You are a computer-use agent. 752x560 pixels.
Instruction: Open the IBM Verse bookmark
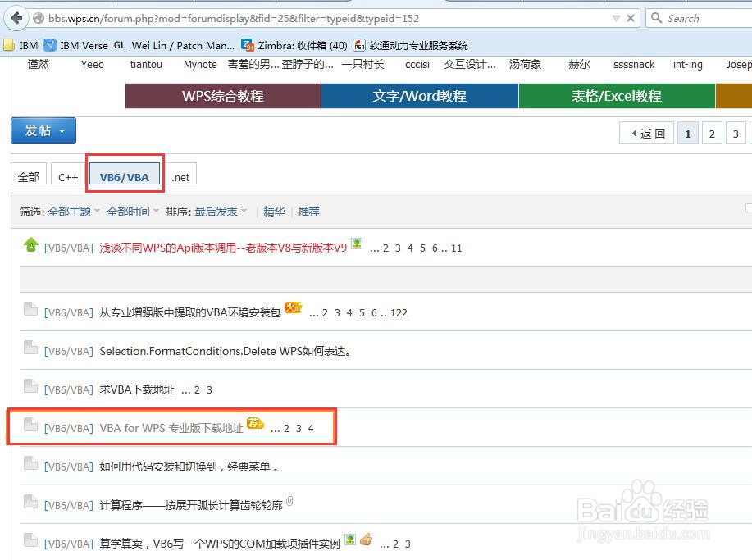point(75,46)
